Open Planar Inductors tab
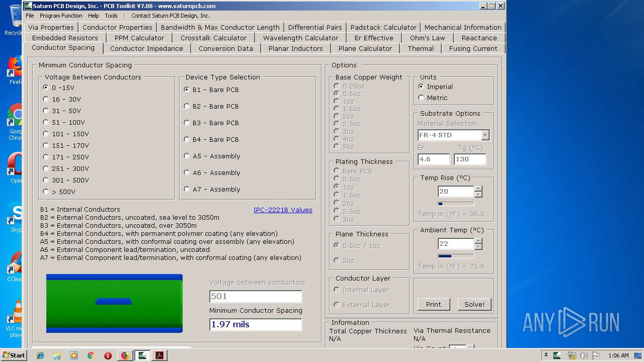The width and height of the screenshot is (644, 362). (295, 49)
